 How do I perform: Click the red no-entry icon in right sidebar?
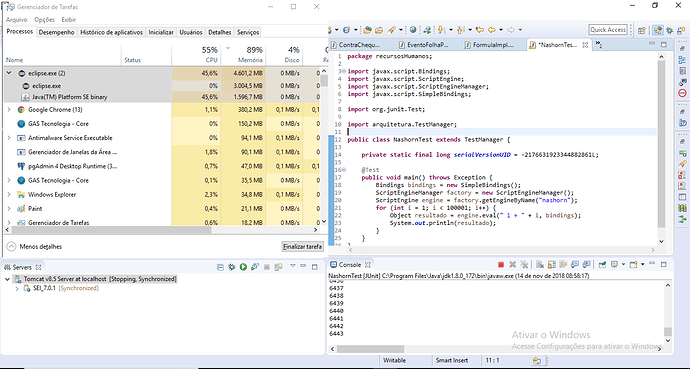[682, 93]
